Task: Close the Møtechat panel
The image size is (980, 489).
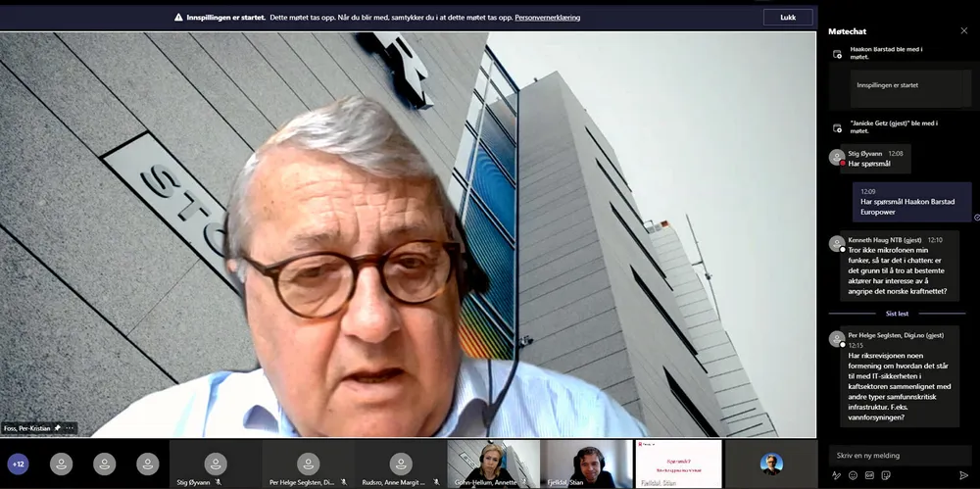Action: coord(963,30)
